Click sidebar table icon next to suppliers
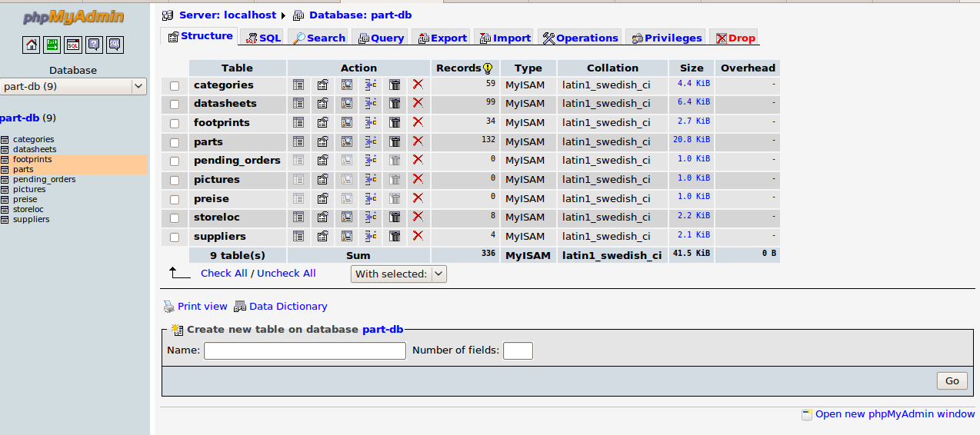Screen dimensions: 980x435 coord(5,219)
